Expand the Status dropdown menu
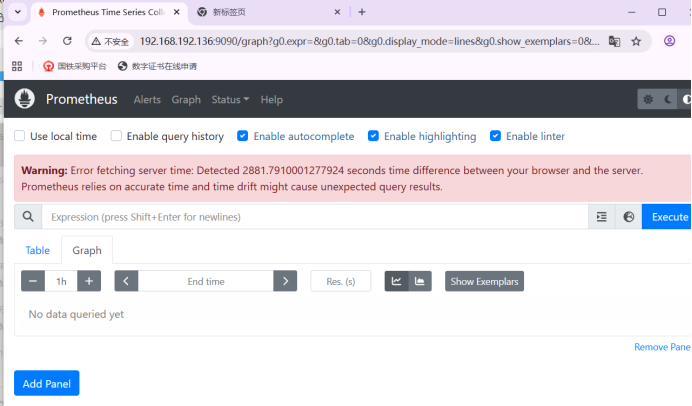This screenshot has height=406, width=692. [230, 100]
